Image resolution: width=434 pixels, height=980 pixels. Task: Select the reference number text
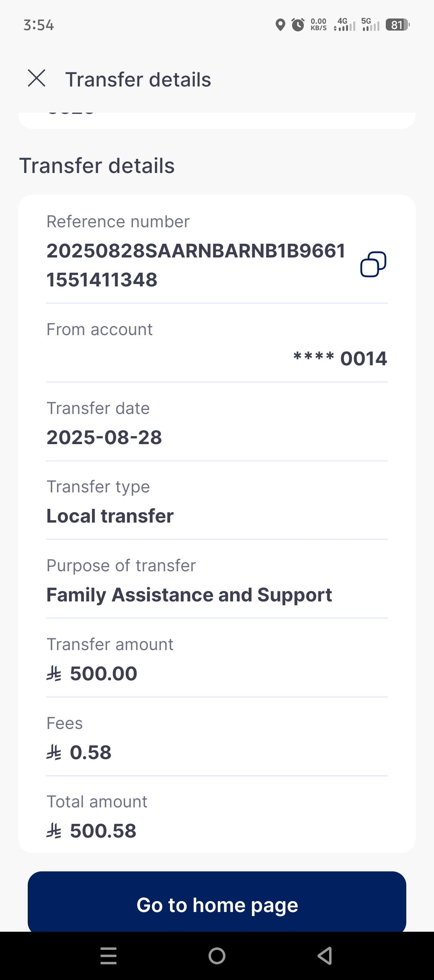pos(196,265)
